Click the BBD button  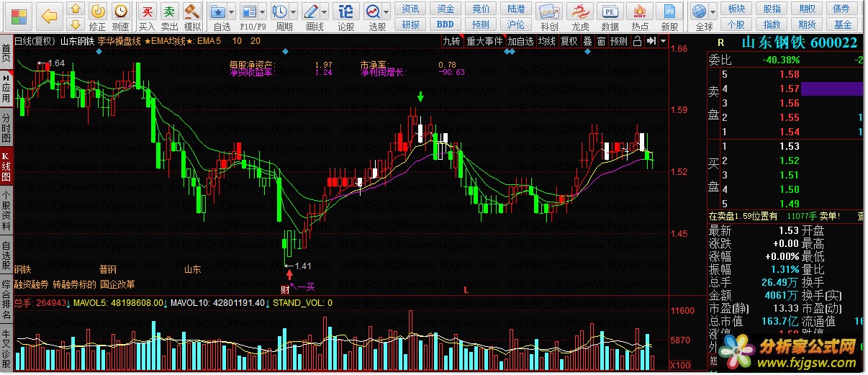(446, 24)
